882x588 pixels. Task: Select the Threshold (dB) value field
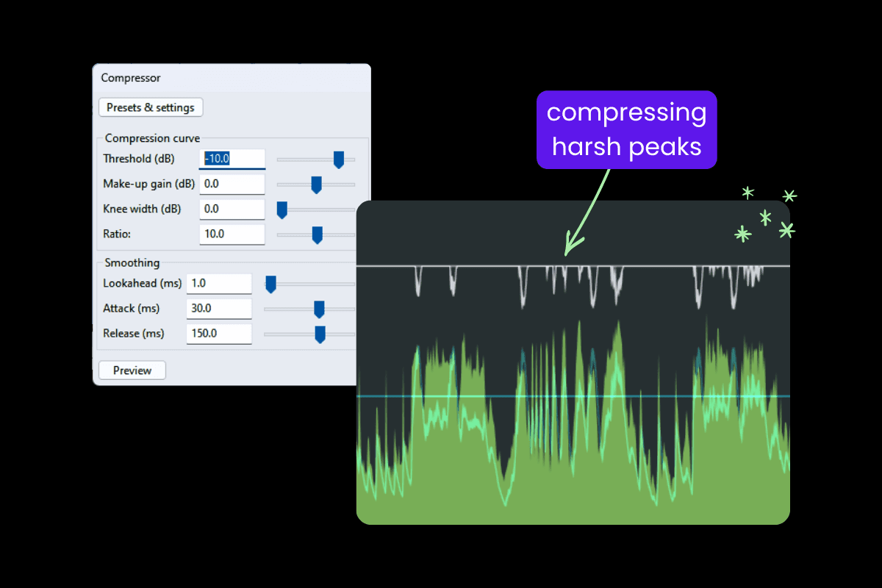point(232,159)
